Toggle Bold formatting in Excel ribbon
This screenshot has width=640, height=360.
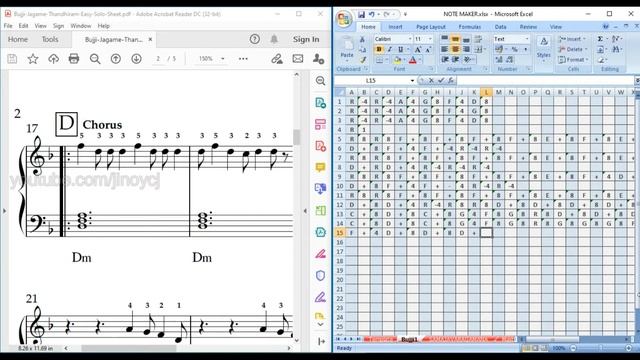pyautogui.click(x=379, y=49)
